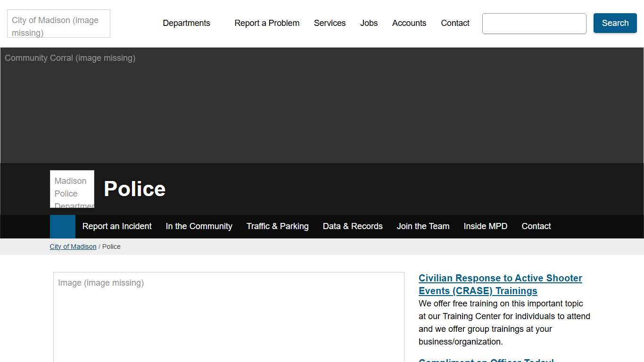
Task: Navigate to Join the Team
Action: click(423, 226)
